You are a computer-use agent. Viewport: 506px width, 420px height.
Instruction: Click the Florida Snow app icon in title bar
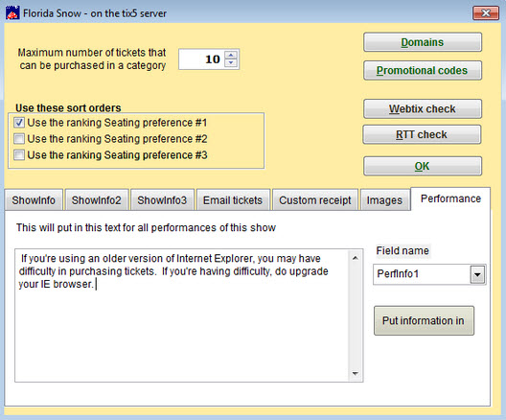coord(12,13)
